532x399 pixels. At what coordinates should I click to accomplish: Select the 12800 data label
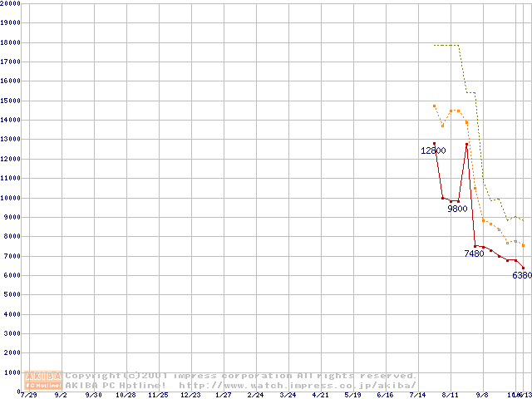click(433, 151)
